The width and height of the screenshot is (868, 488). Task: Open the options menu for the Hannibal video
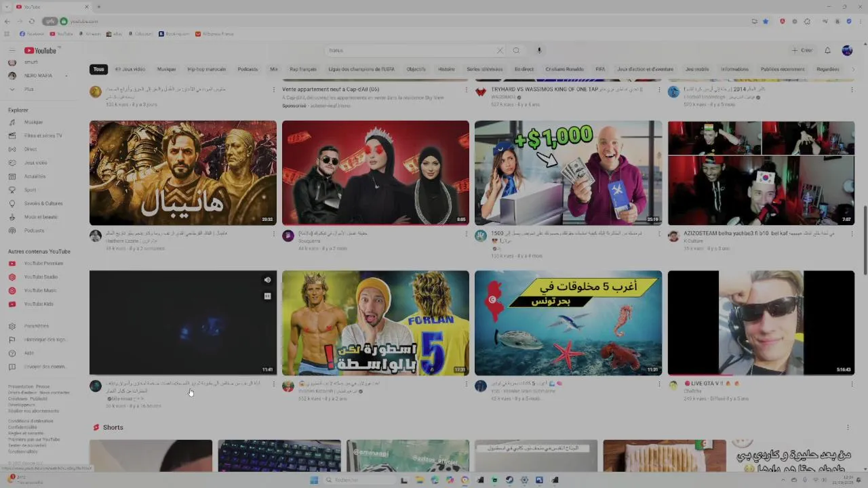coord(274,234)
